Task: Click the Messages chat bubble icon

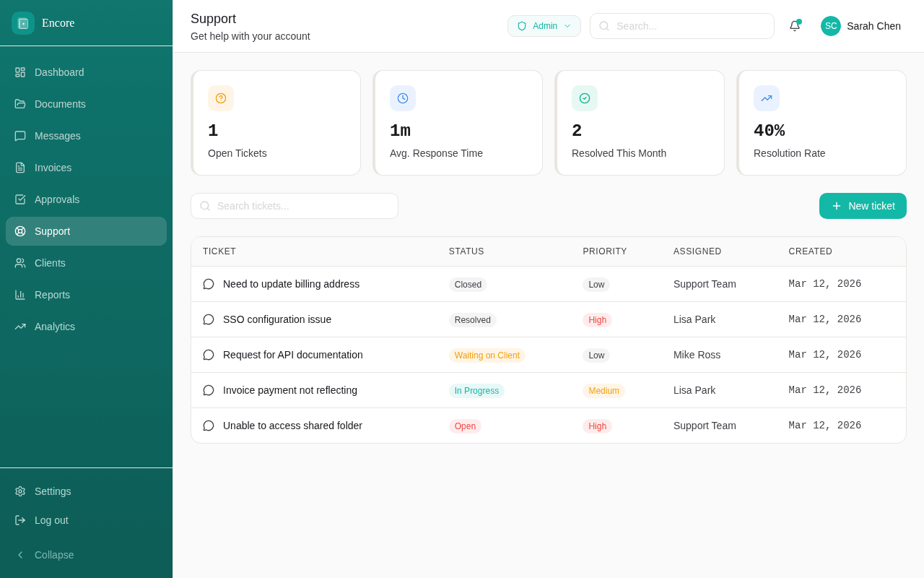Action: 20,136
